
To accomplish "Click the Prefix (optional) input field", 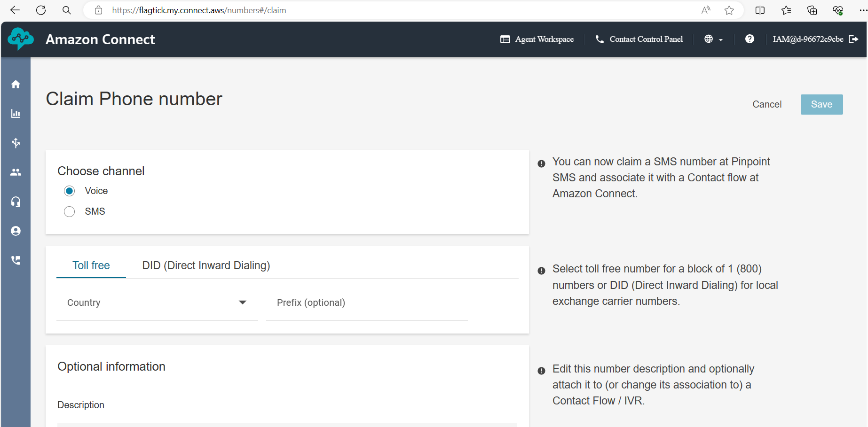I will (x=367, y=303).
